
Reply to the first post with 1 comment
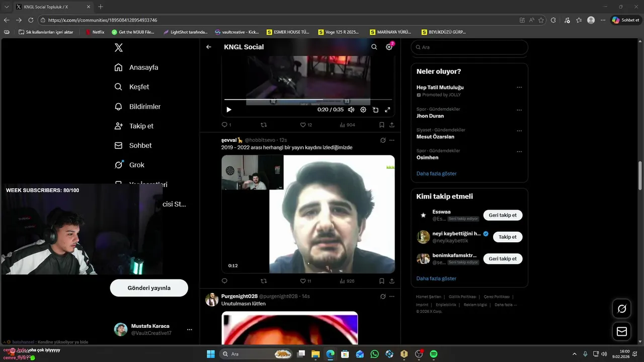point(226,125)
